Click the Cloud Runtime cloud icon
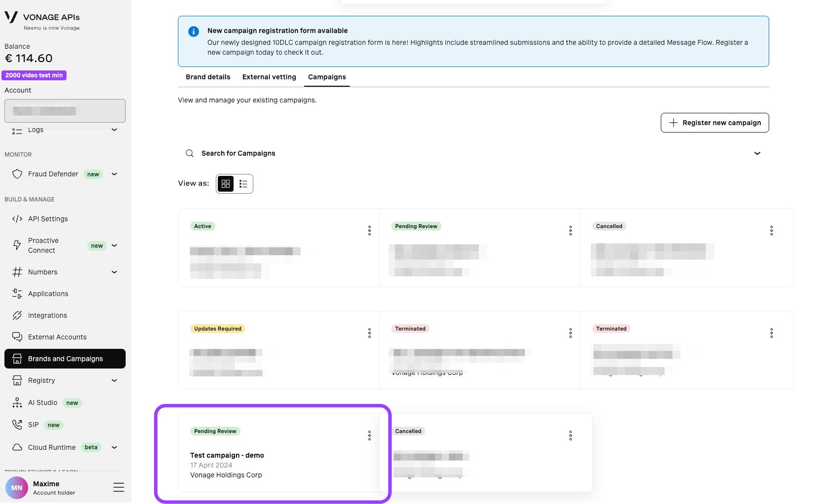Viewport: 815px width, 504px height. [x=17, y=447]
